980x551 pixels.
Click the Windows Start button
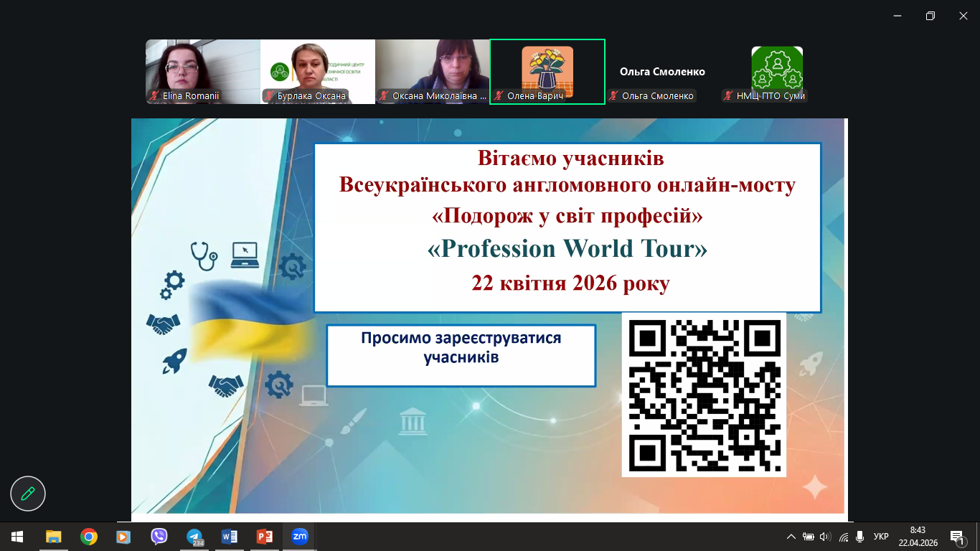click(x=17, y=536)
